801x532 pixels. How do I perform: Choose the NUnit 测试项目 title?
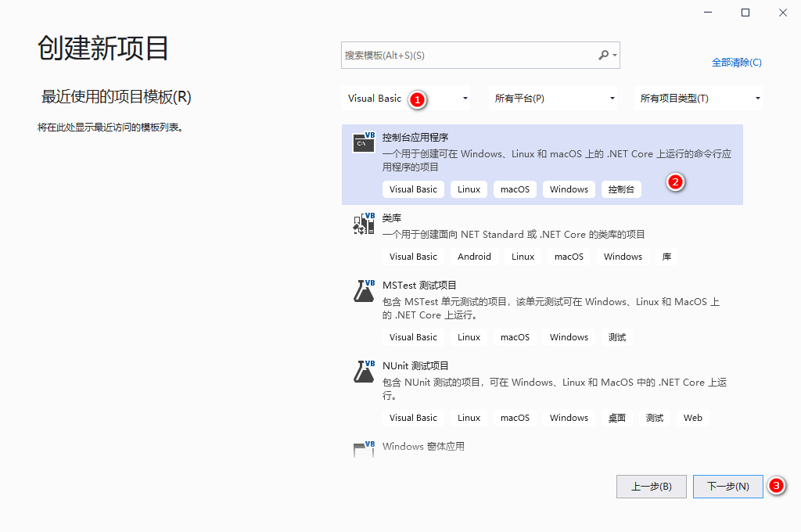pos(415,366)
